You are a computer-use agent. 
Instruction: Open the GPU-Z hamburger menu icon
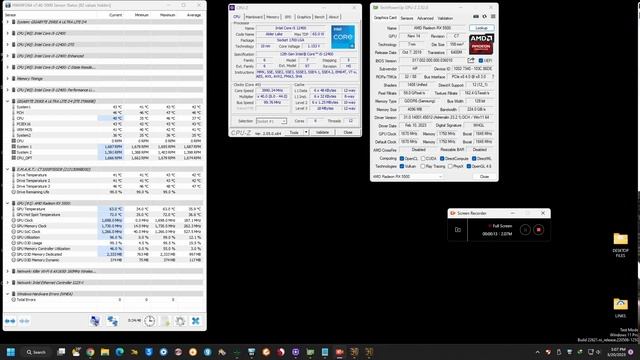[x=493, y=17]
